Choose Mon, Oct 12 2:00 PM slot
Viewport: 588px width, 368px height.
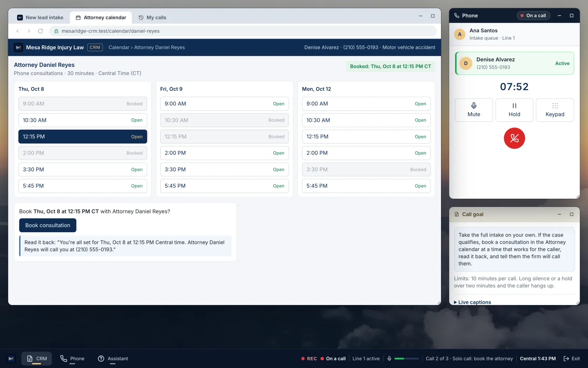(x=366, y=153)
